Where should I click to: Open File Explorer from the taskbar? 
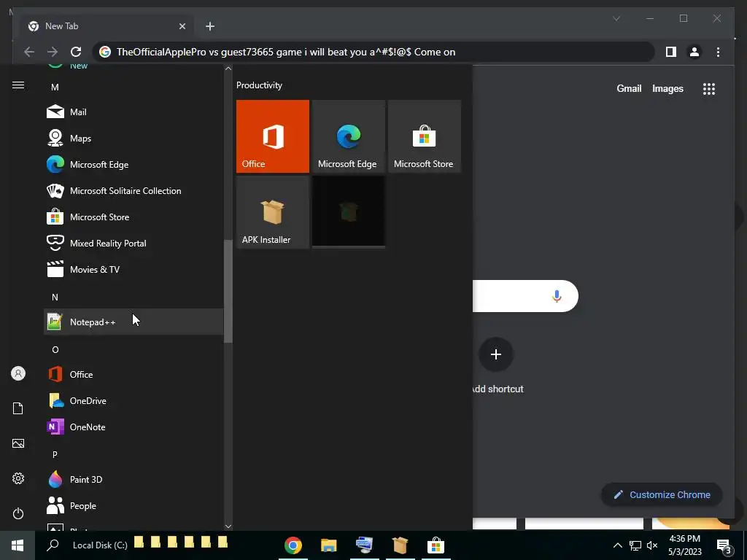329,545
